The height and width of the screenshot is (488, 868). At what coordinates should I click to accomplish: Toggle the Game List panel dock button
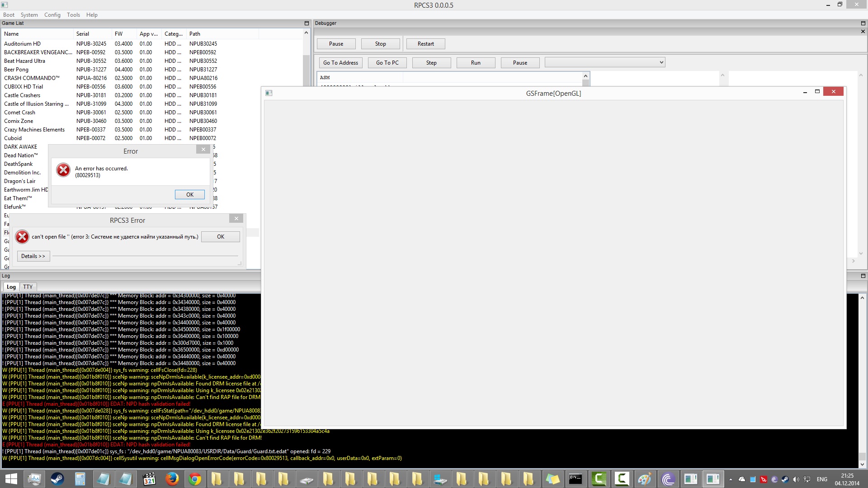[x=307, y=23]
